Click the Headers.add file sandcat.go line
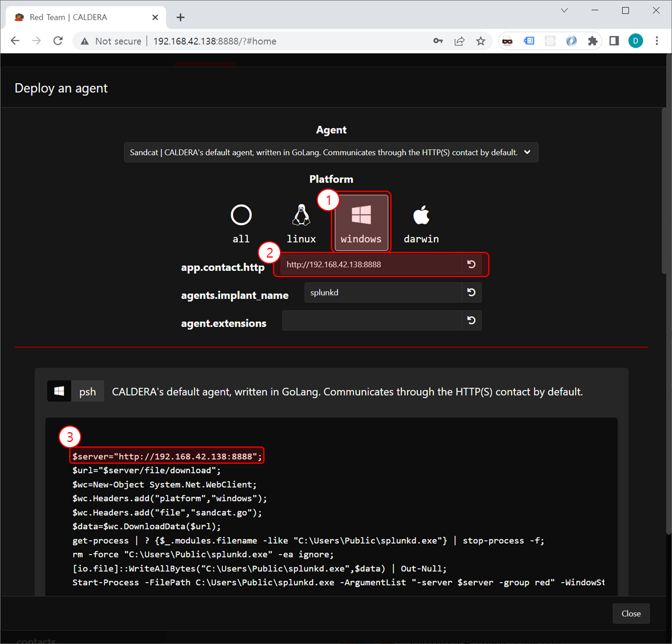Screen dimensions: 672x644 click(x=167, y=512)
